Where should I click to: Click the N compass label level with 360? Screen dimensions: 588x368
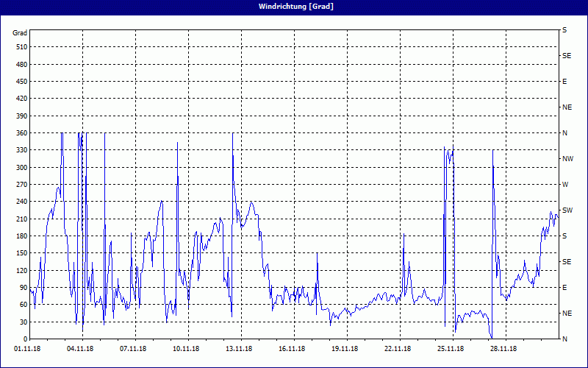point(564,133)
